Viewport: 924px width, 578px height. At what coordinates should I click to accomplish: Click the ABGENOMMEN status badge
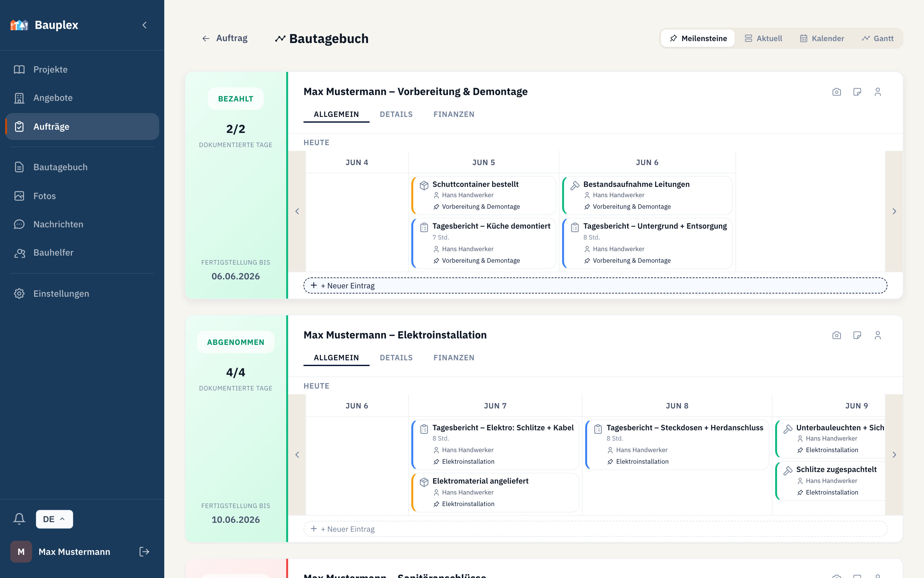235,342
